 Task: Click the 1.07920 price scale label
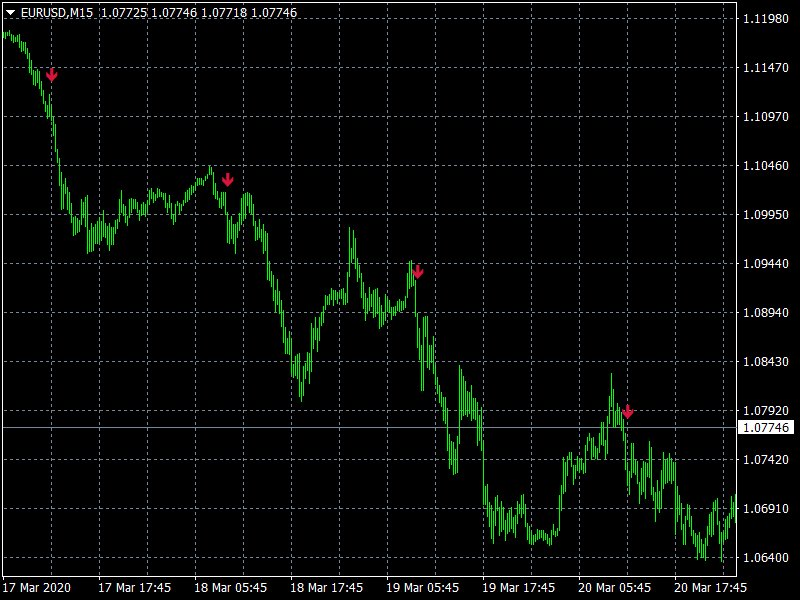[766, 411]
